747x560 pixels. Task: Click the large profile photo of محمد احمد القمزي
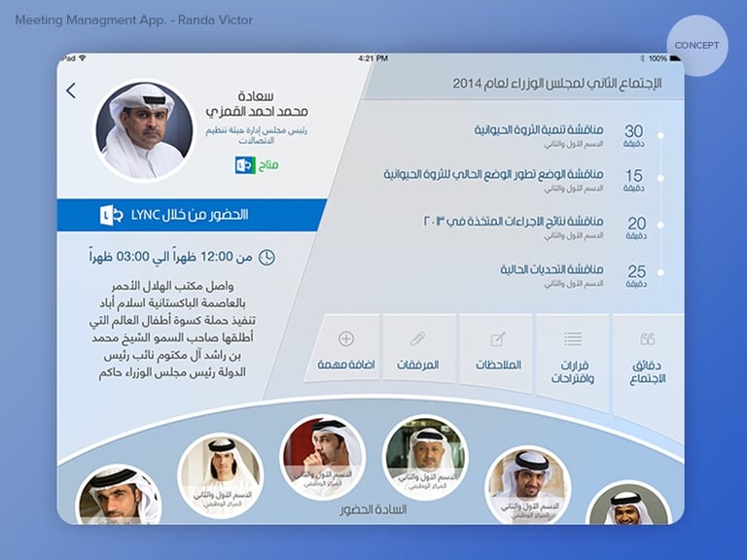pos(144,130)
